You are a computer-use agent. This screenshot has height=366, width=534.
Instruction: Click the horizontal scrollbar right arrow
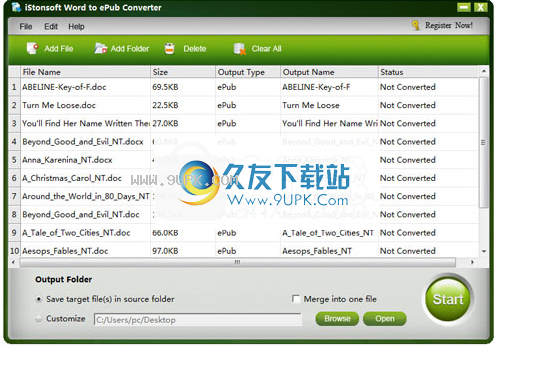[x=472, y=262]
